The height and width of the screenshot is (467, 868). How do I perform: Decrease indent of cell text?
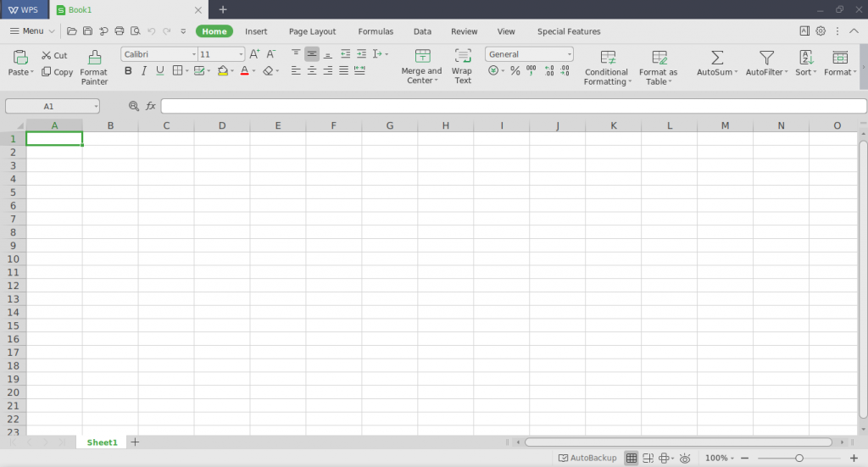(x=346, y=53)
